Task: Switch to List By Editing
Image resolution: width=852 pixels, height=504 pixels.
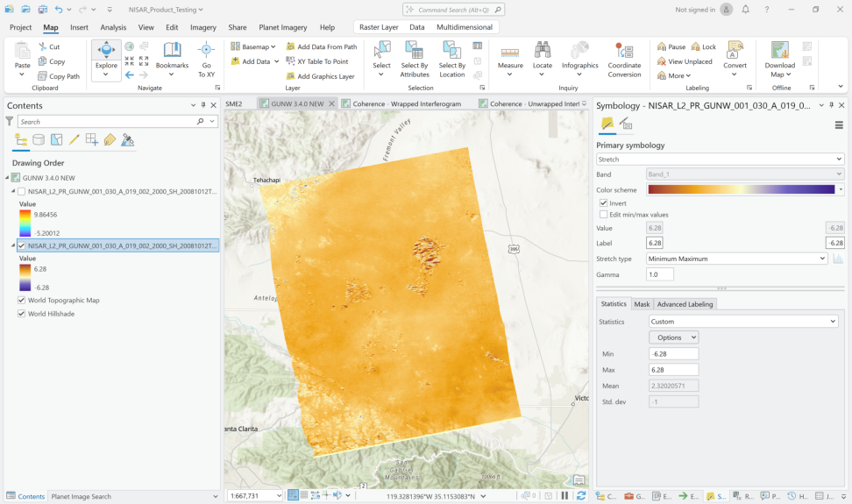Action: (x=74, y=140)
